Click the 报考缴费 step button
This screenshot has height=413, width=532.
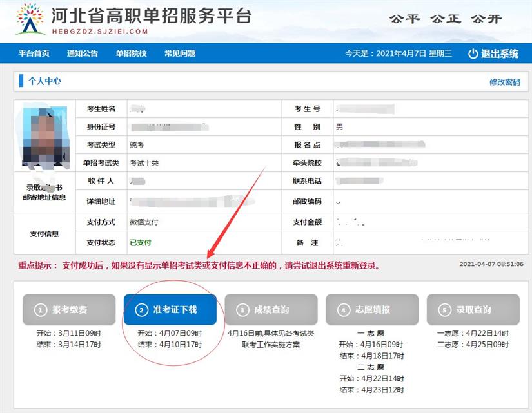69,309
